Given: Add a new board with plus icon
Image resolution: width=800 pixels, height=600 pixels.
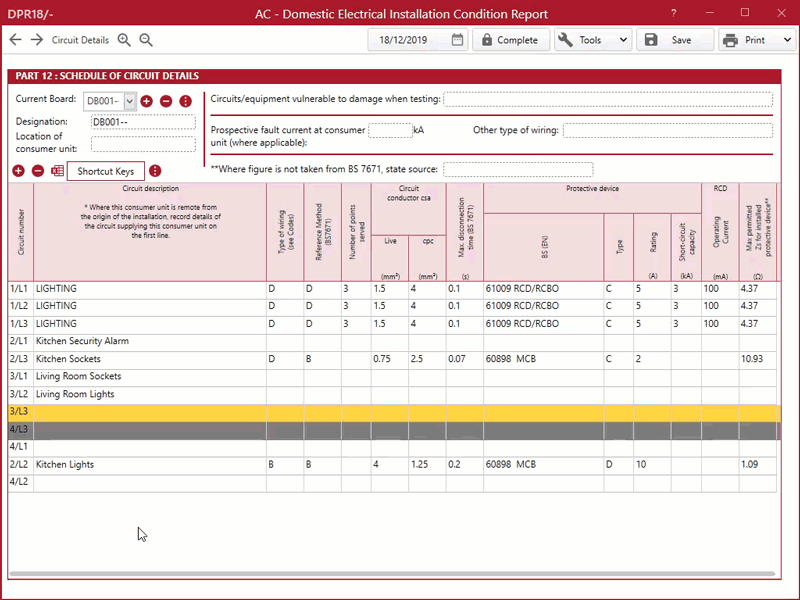Looking at the screenshot, I should pos(146,101).
